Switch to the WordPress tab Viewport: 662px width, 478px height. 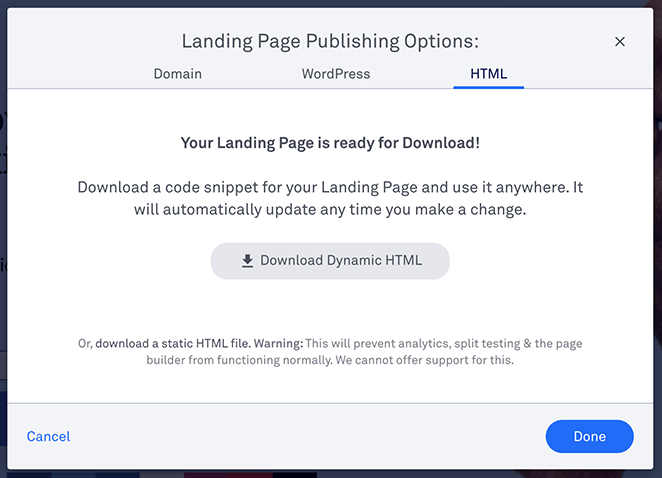click(336, 74)
